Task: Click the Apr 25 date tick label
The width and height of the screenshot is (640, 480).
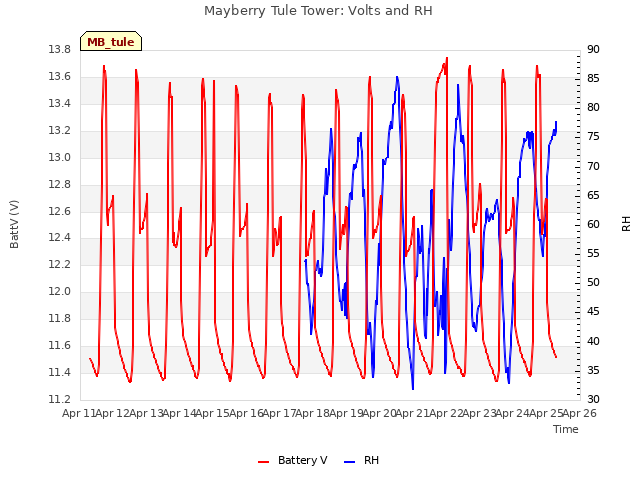Action: (547, 413)
